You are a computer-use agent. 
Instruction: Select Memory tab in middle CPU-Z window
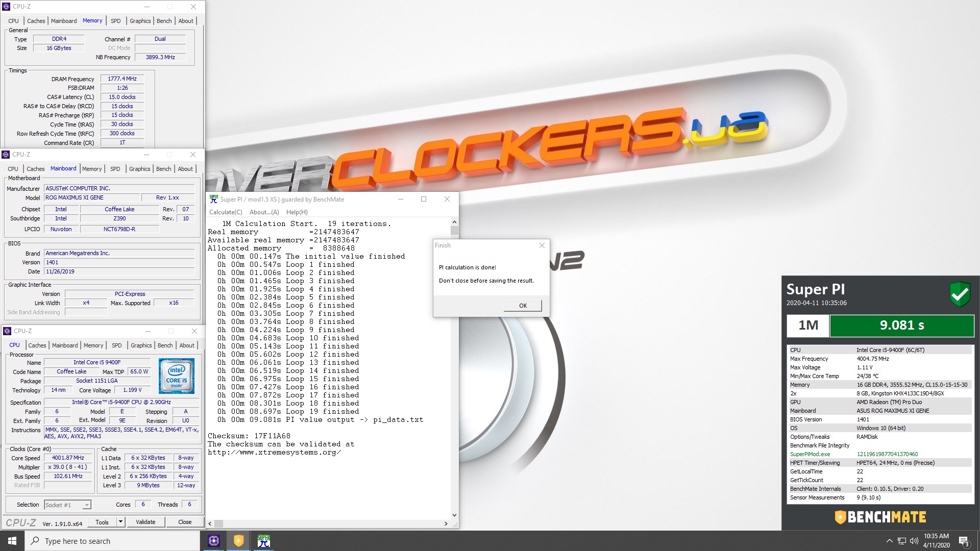click(x=92, y=169)
